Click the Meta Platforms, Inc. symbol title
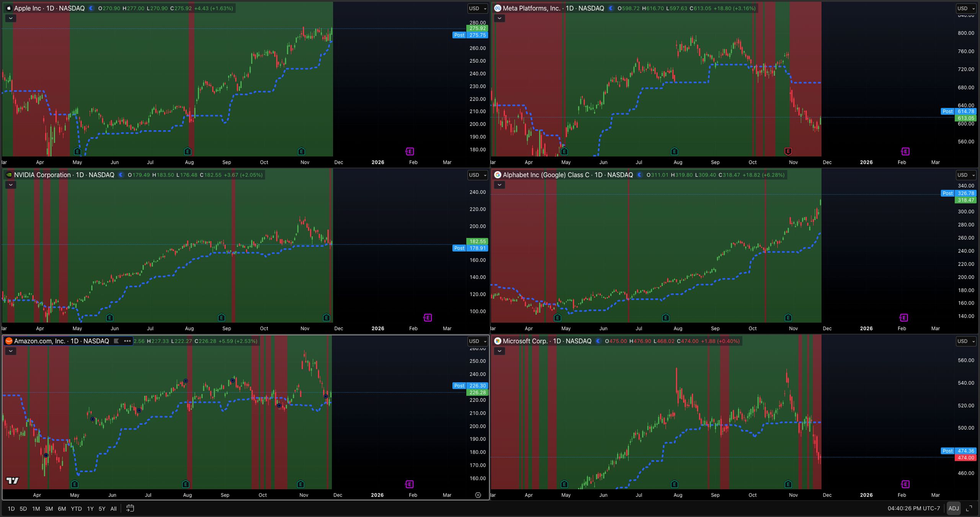This screenshot has width=980, height=517. (x=531, y=8)
